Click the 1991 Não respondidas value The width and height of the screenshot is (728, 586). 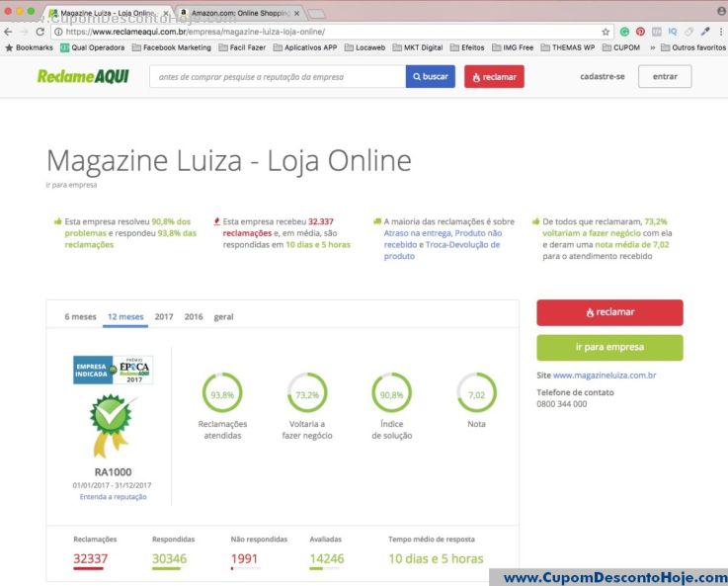click(244, 558)
